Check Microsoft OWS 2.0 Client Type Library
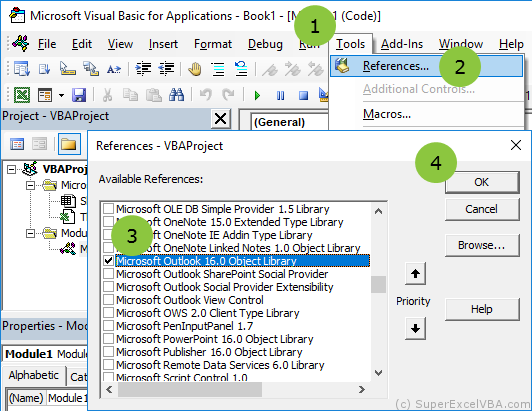This screenshot has height=411, width=532. [x=108, y=313]
